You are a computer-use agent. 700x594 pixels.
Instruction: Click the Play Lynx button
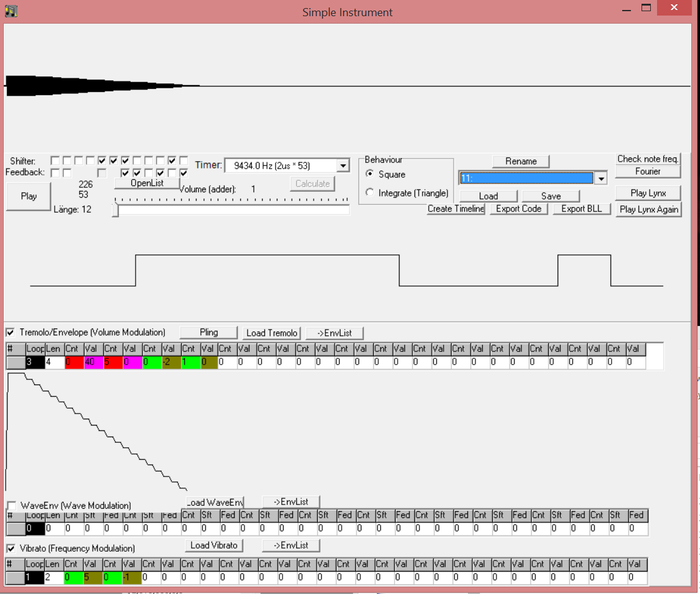pos(648,193)
